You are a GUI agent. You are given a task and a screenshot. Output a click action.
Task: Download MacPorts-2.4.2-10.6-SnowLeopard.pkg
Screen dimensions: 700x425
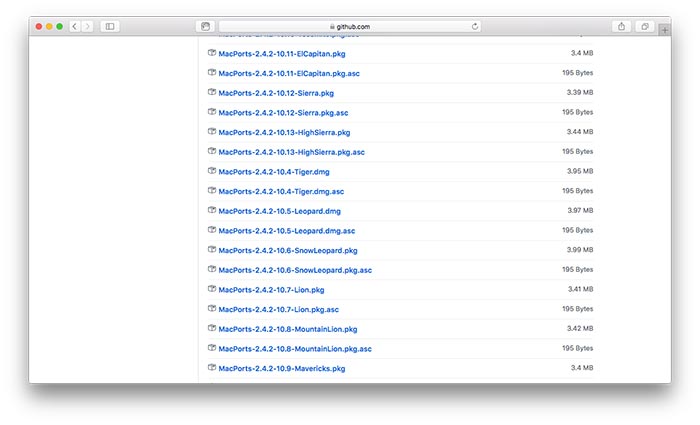click(288, 250)
